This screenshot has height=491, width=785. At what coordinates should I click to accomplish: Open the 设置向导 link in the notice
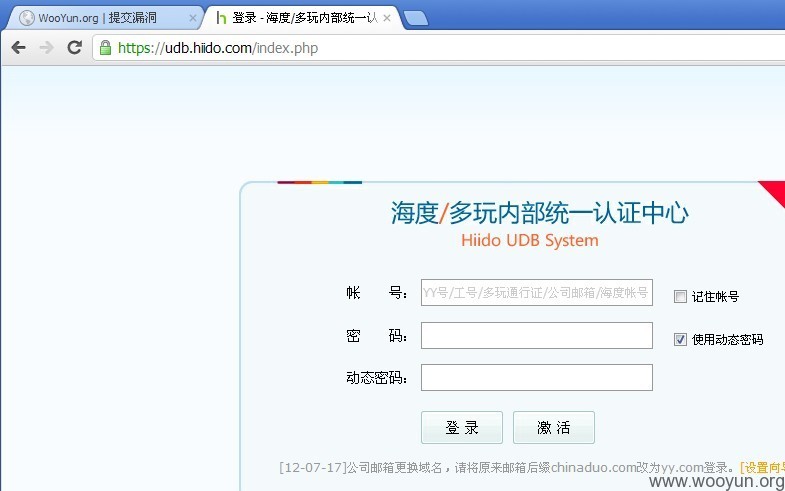762,467
